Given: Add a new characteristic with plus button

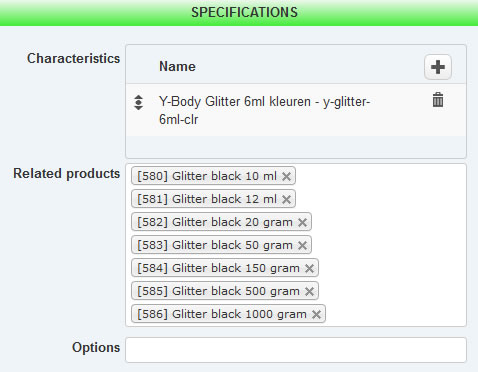Looking at the screenshot, I should pyautogui.click(x=438, y=67).
